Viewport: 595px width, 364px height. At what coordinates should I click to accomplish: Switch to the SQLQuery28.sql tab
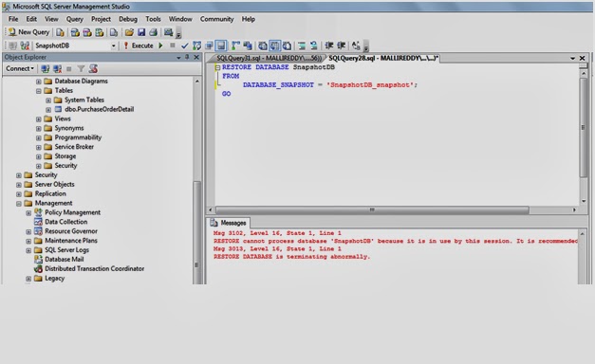383,58
